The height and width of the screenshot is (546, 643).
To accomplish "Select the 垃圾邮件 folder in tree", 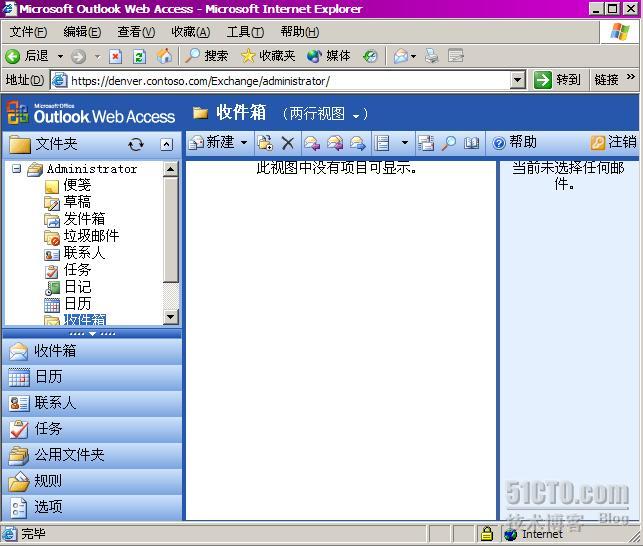I will [x=91, y=236].
